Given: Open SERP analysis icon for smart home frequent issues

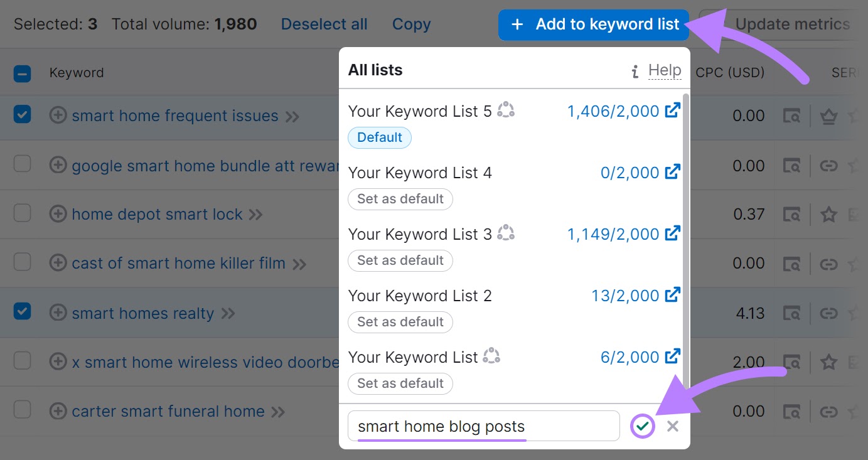Looking at the screenshot, I should [x=791, y=116].
